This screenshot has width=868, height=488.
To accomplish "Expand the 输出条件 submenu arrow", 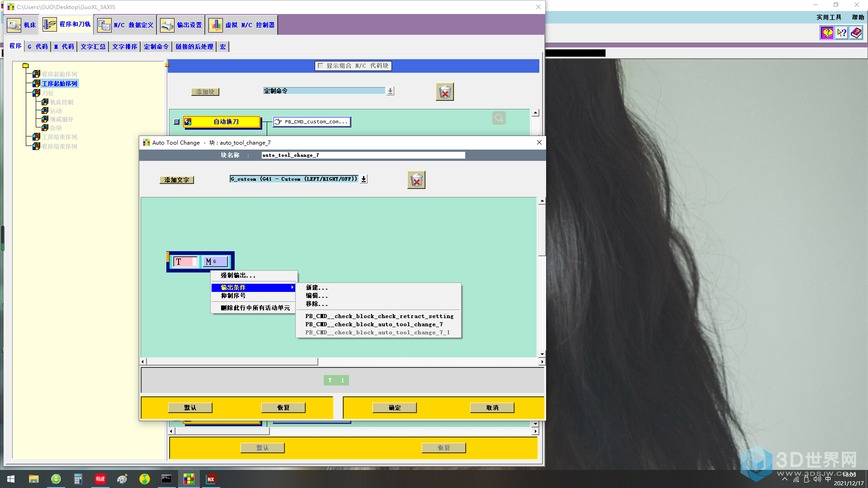I will click(292, 287).
